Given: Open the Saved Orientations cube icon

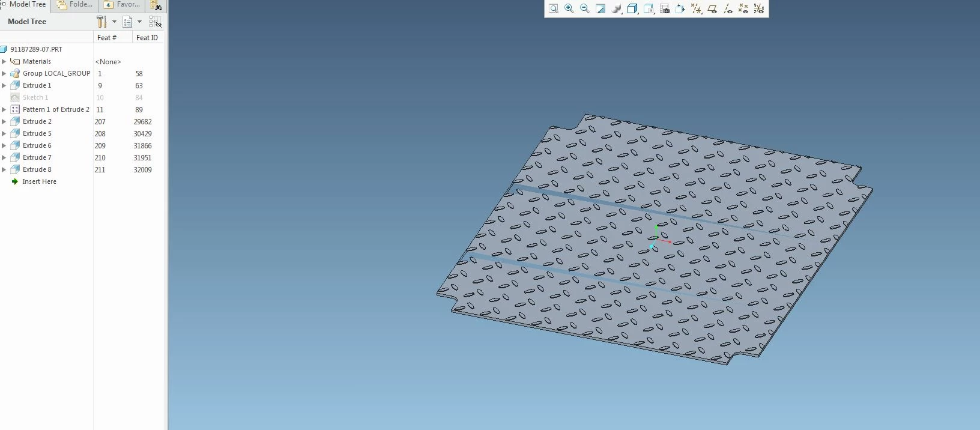Looking at the screenshot, I should [x=632, y=8].
